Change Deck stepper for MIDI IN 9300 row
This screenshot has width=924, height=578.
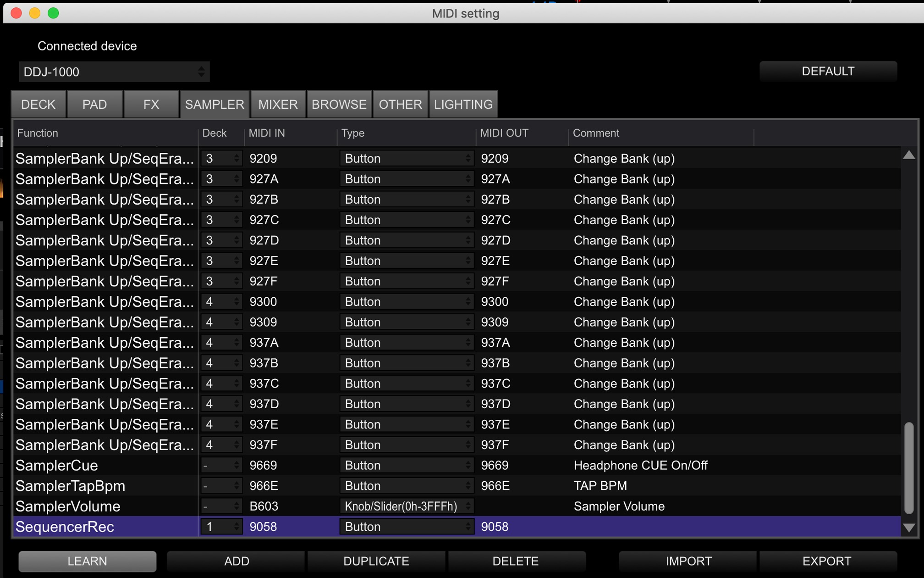pos(221,302)
